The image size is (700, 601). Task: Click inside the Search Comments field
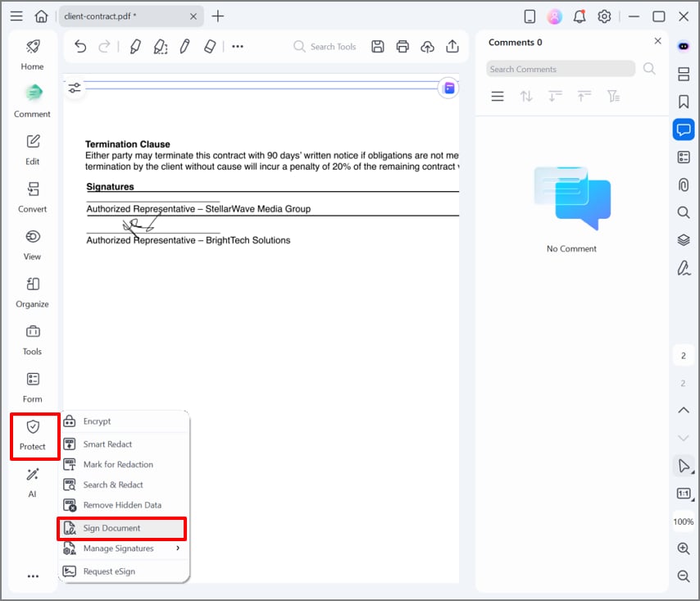click(x=560, y=69)
